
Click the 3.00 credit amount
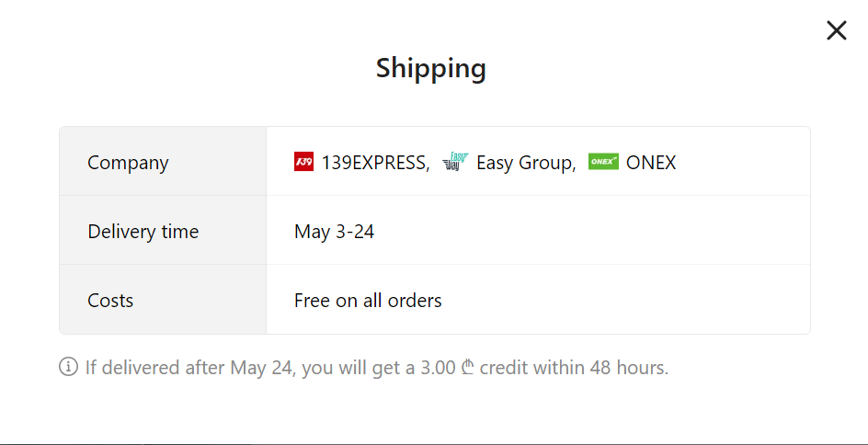coord(438,368)
